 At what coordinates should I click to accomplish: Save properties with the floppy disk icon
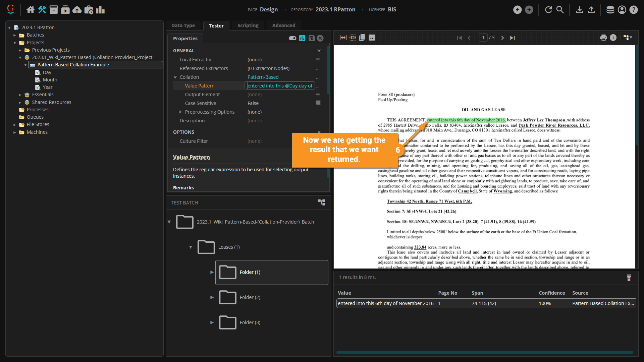pyautogui.click(x=312, y=38)
